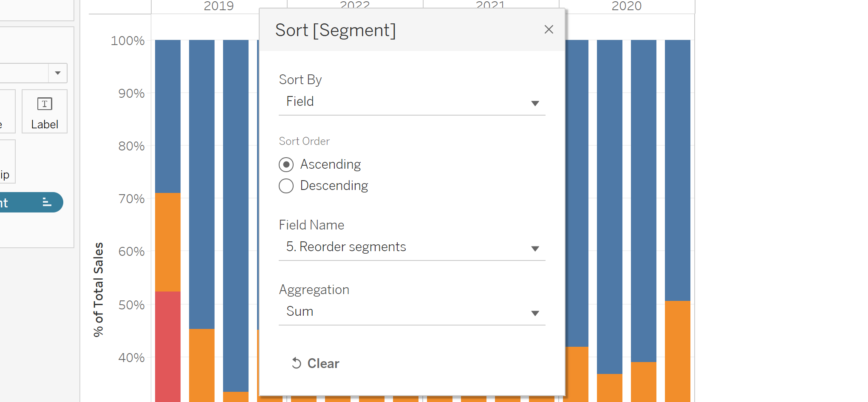Click the orange segment of first bar

coord(167,241)
